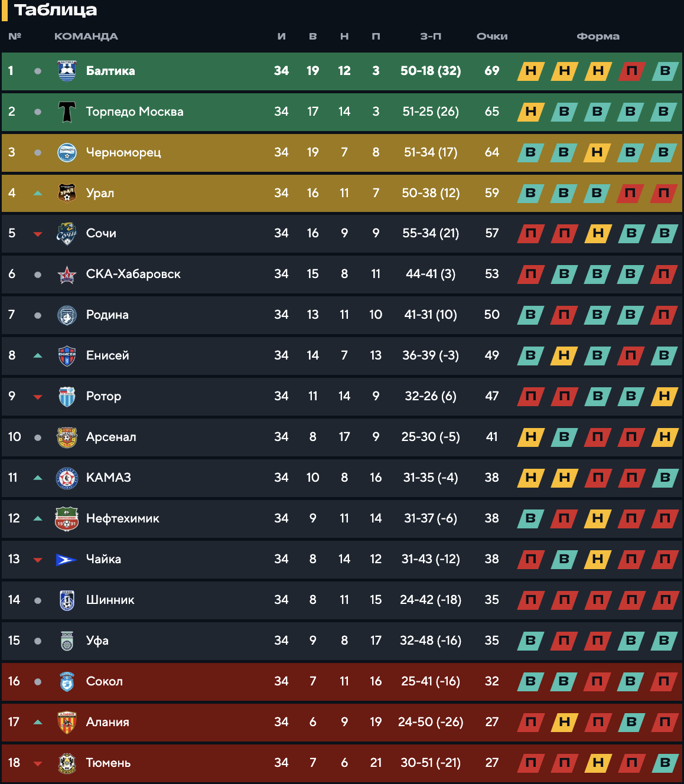
Task: Click the КОМАНДА column header
Action: click(x=86, y=37)
